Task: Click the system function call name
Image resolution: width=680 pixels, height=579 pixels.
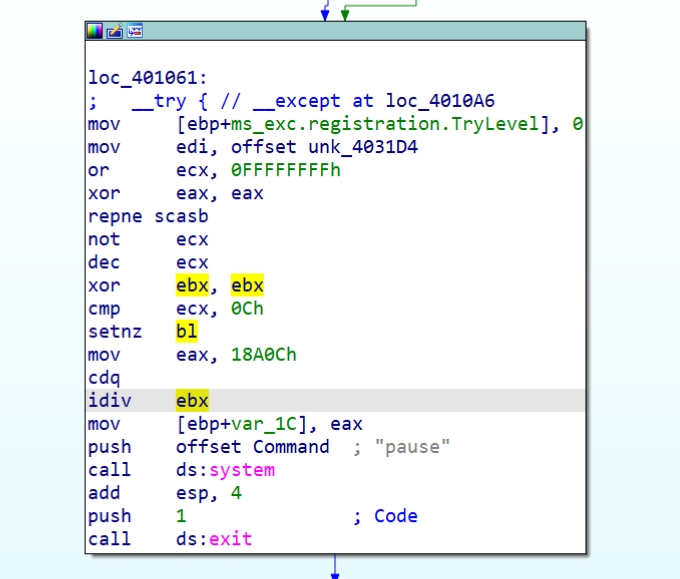Action: (241, 470)
